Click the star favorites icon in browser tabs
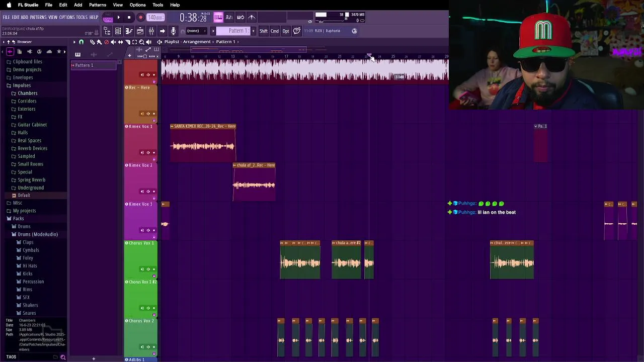 click(59, 51)
